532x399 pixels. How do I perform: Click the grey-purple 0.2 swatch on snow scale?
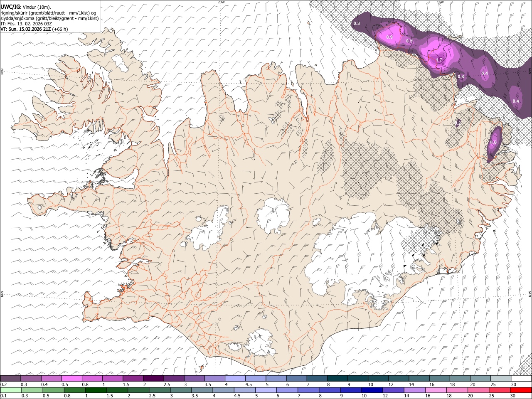click(10, 379)
